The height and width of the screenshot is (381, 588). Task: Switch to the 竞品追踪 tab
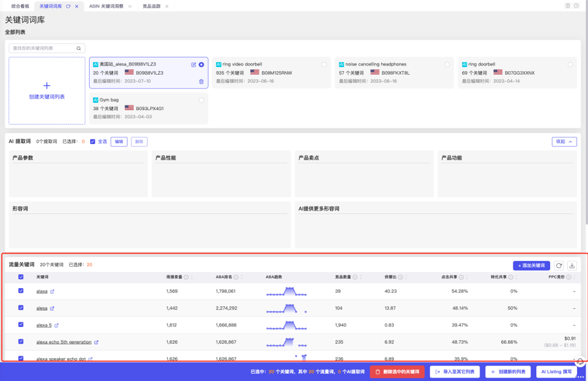point(152,6)
